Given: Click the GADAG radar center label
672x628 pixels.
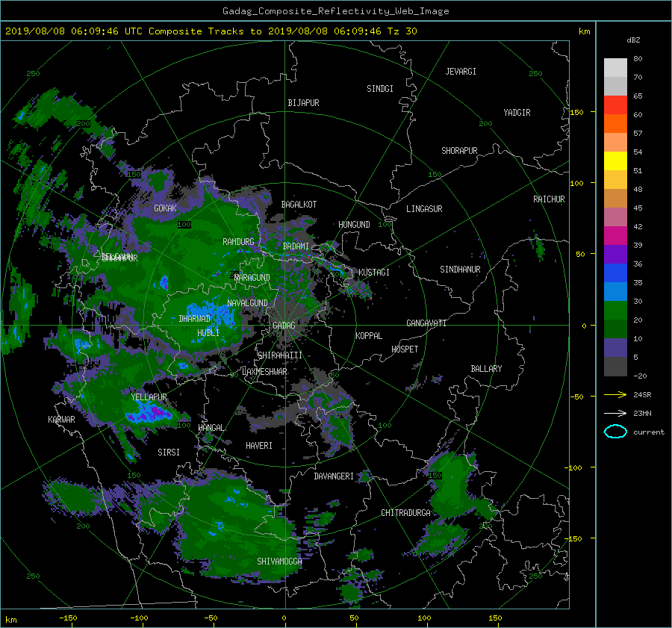Looking at the screenshot, I should tap(284, 326).
